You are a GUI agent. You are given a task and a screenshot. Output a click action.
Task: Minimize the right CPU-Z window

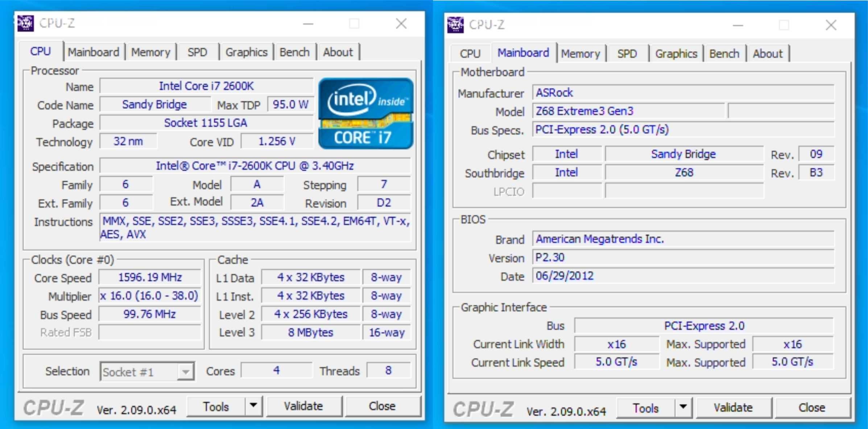click(x=738, y=25)
